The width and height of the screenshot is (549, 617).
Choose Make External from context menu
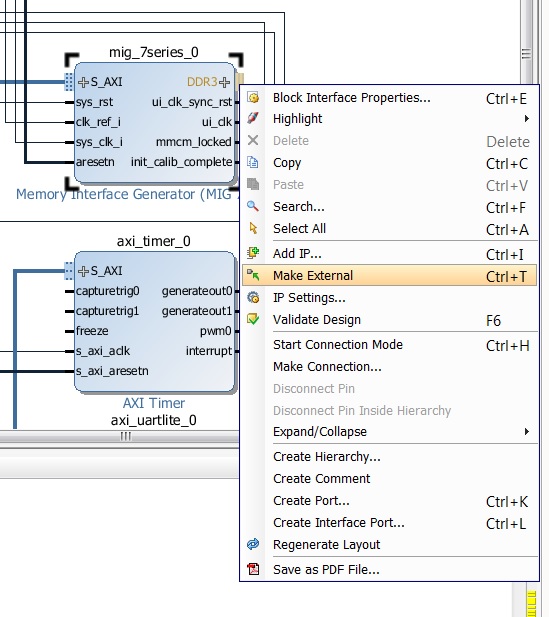(390, 275)
